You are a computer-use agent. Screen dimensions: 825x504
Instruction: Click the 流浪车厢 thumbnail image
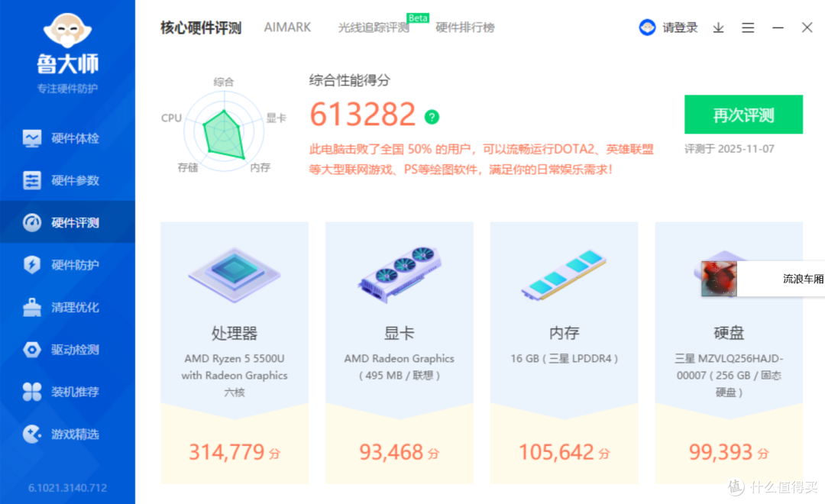(x=720, y=279)
